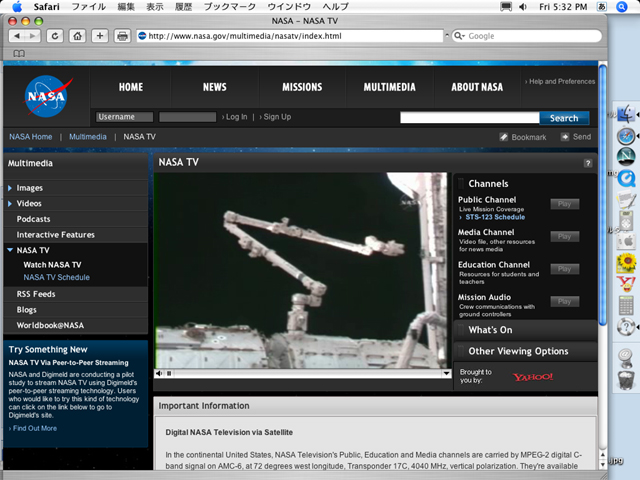
Task: Click the Safari compass icon in the Dock
Action: tap(626, 136)
